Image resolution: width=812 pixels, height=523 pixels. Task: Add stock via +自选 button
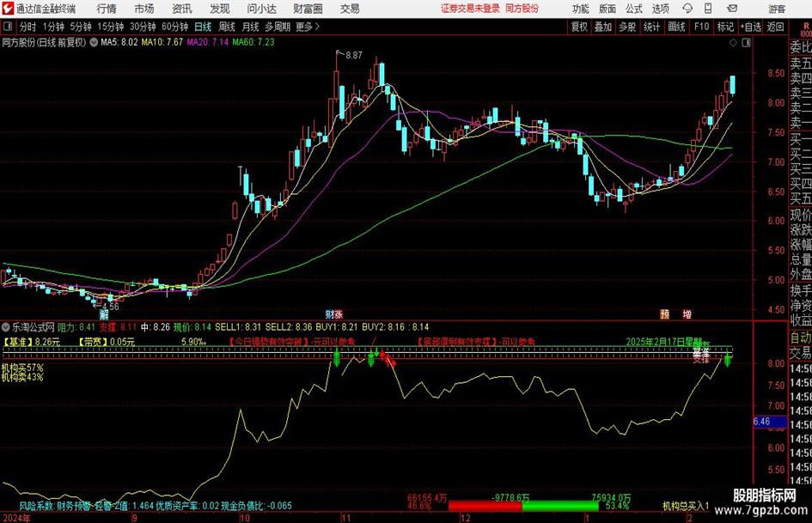(751, 27)
